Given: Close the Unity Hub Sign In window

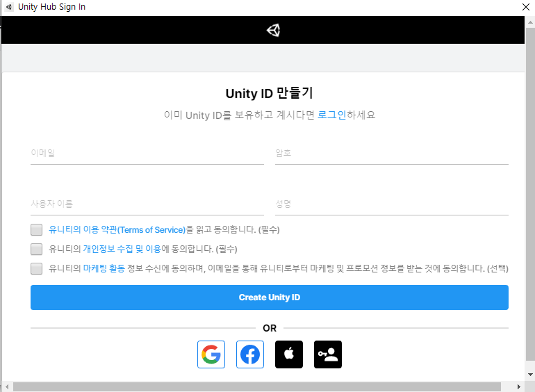Looking at the screenshot, I should point(526,7).
